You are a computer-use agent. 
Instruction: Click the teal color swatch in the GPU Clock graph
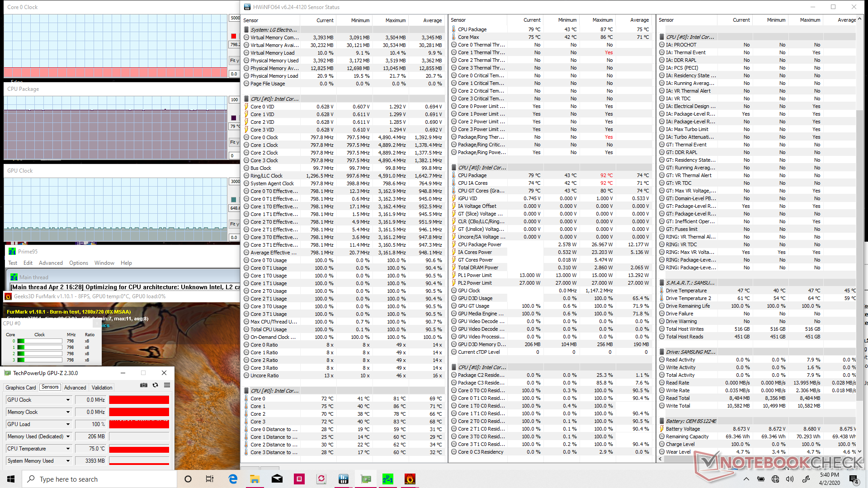click(x=234, y=200)
